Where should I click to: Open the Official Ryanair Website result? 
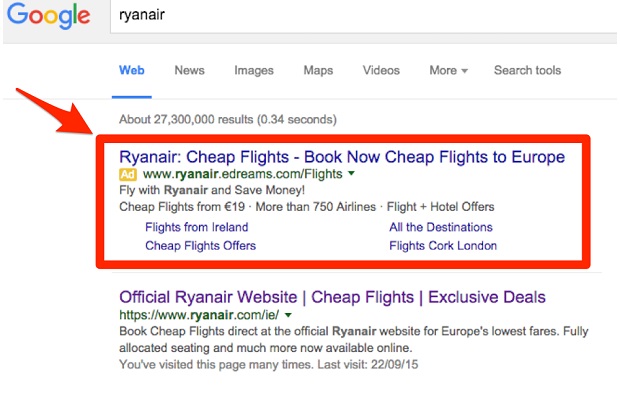[333, 297]
